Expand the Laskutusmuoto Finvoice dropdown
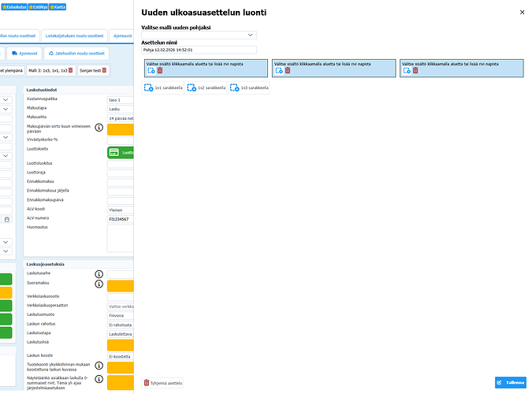Image resolution: width=532 pixels, height=394 pixels. [120, 314]
